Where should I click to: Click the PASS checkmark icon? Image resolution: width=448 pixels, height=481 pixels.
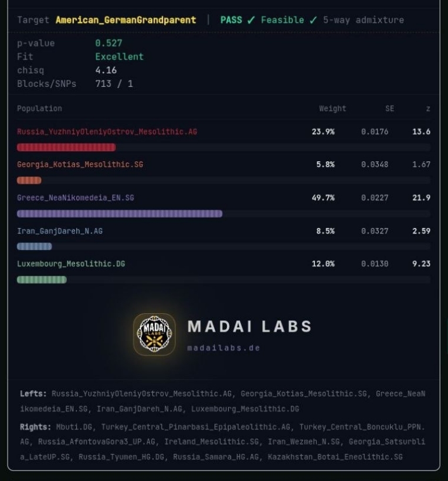[251, 21]
